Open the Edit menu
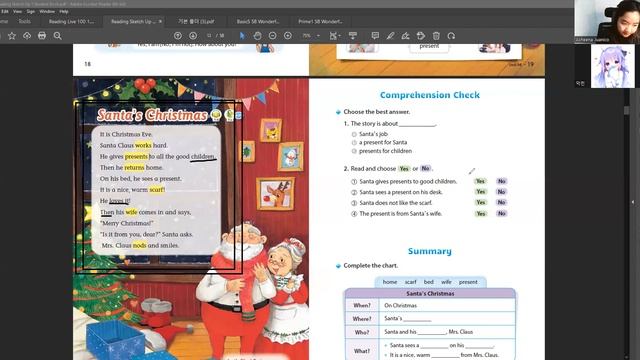Image resolution: width=640 pixels, height=360 pixels. coord(5,11)
